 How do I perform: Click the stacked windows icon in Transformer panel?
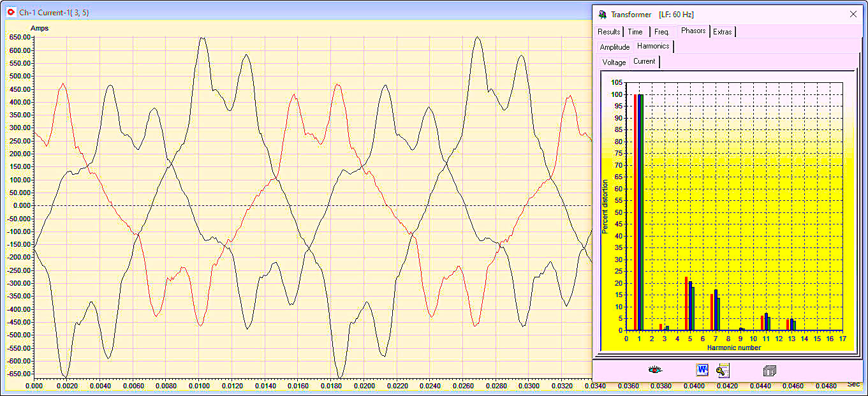coord(769,370)
